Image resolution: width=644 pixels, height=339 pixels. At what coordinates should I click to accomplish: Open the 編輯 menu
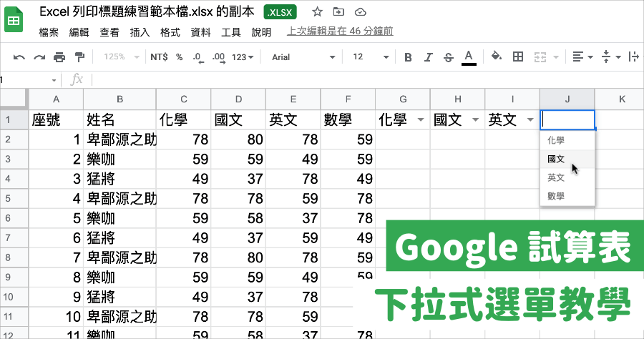click(x=79, y=32)
